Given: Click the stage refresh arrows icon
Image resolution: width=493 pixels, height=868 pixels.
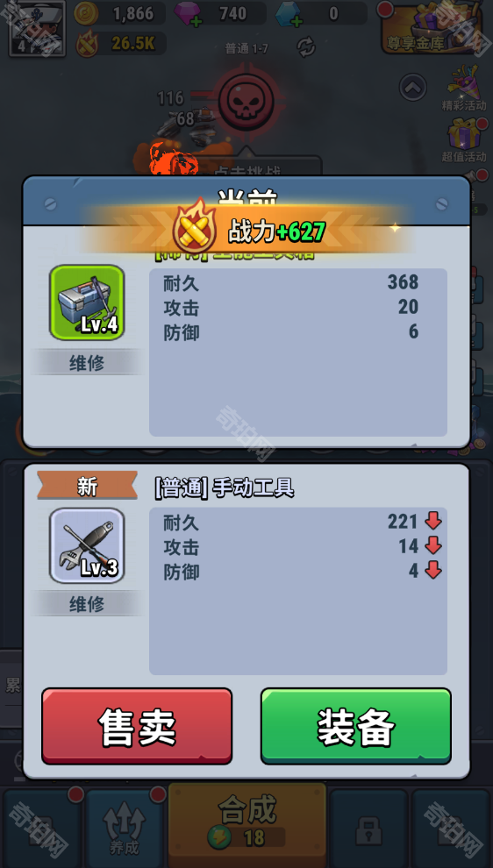Looking at the screenshot, I should coord(306,47).
